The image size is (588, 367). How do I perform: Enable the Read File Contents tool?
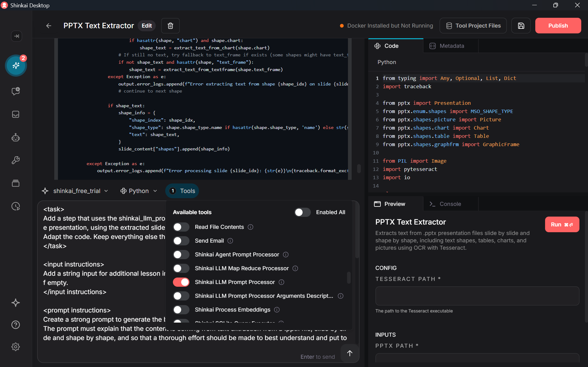click(181, 227)
